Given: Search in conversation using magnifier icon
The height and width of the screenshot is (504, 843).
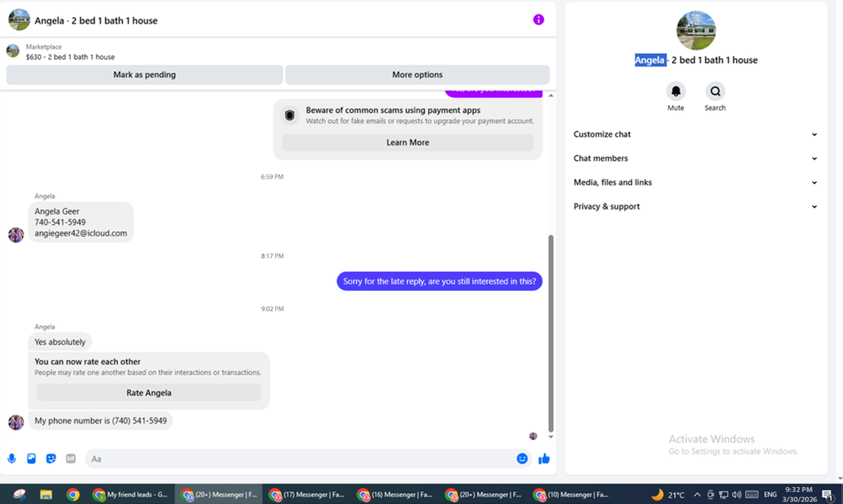Looking at the screenshot, I should [715, 91].
